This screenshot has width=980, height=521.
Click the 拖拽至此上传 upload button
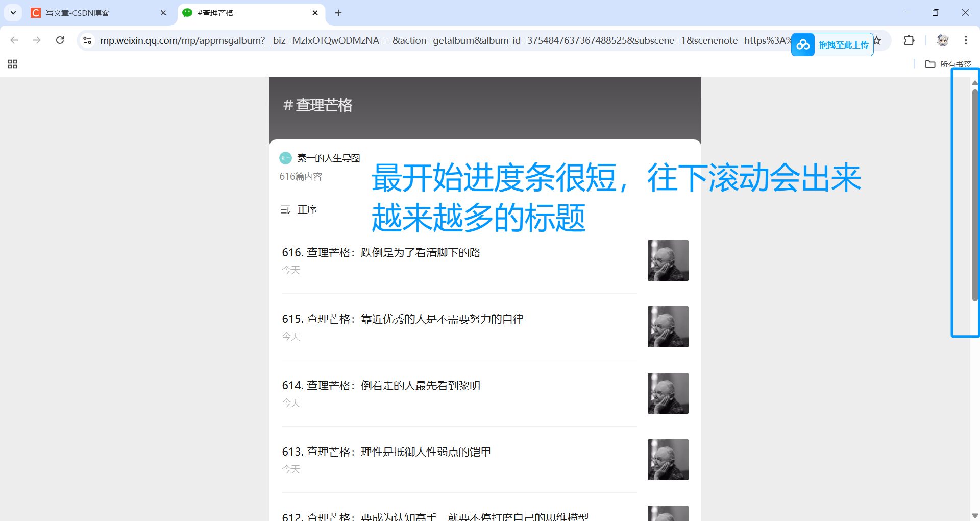point(844,45)
